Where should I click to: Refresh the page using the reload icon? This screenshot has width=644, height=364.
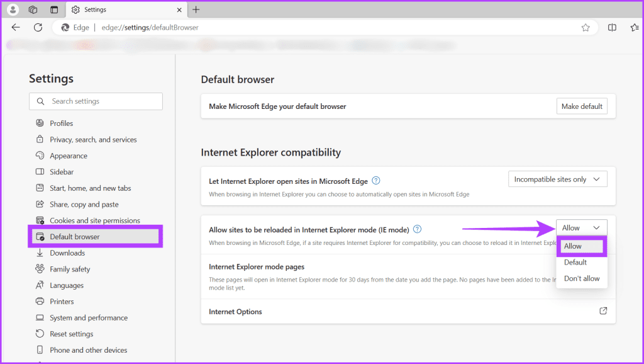(x=38, y=27)
